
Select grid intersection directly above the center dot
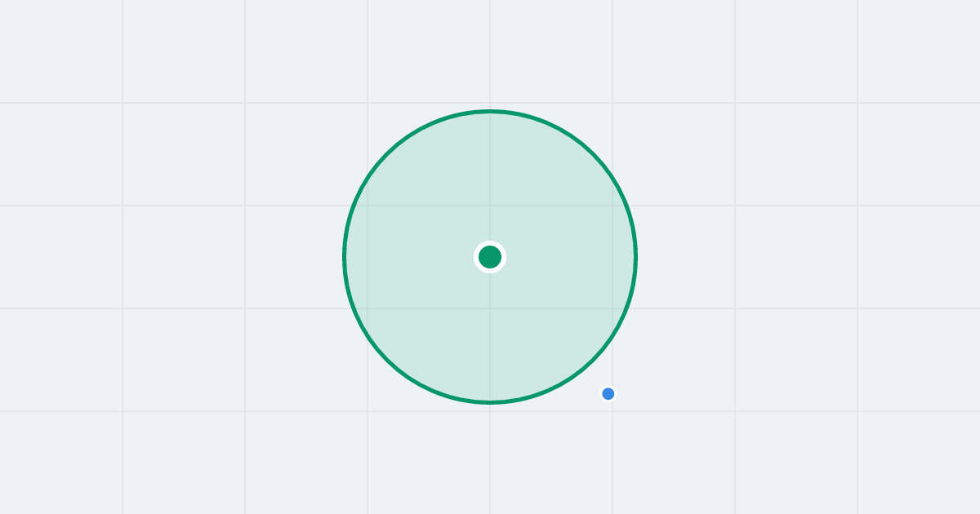click(x=490, y=206)
